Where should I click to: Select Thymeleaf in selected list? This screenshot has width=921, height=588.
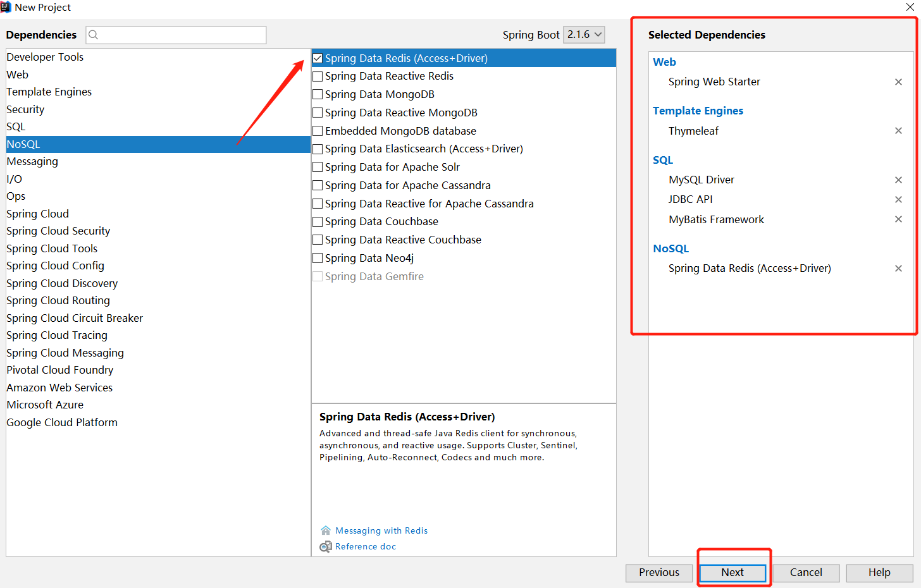[x=693, y=131]
